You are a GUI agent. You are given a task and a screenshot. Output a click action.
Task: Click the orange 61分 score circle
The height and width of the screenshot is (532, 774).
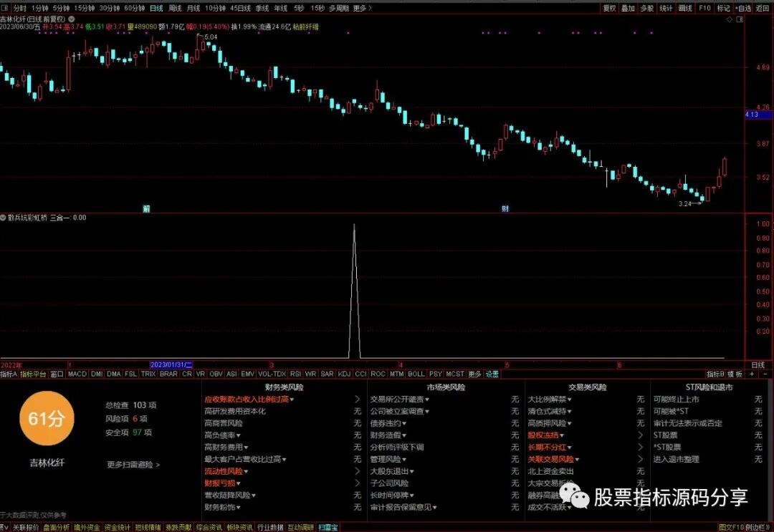tap(47, 419)
